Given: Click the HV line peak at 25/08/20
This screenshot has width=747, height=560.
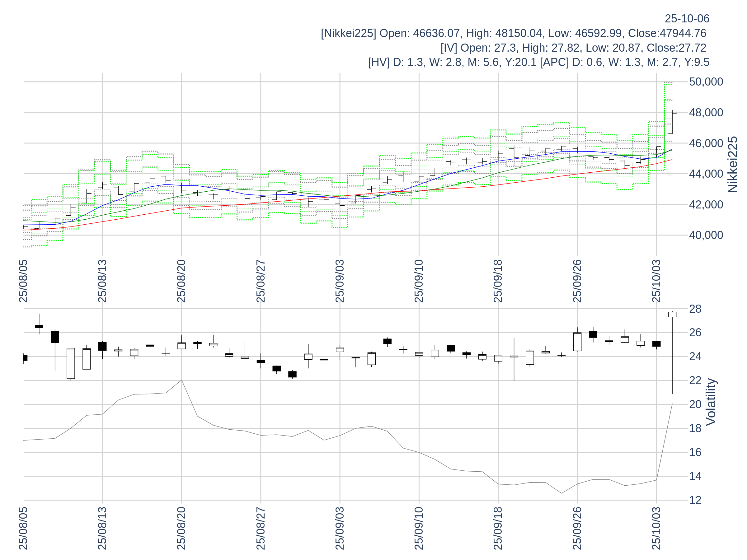Looking at the screenshot, I should tap(182, 380).
